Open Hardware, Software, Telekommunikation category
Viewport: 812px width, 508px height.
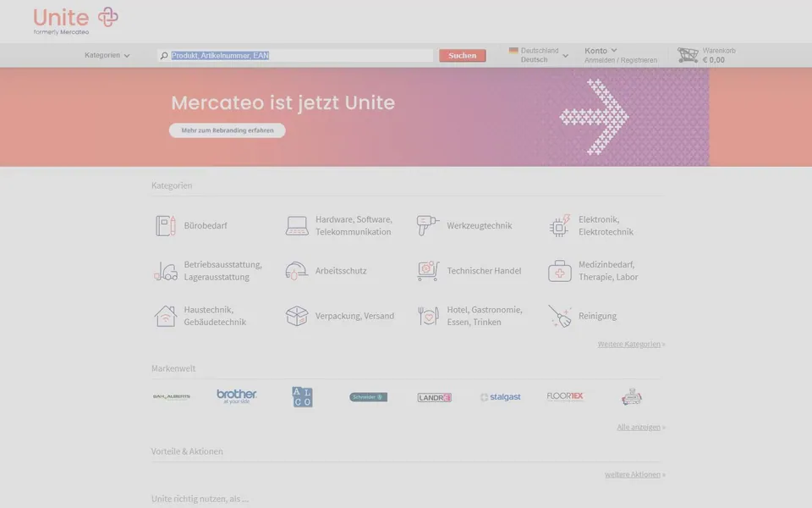[x=354, y=225]
